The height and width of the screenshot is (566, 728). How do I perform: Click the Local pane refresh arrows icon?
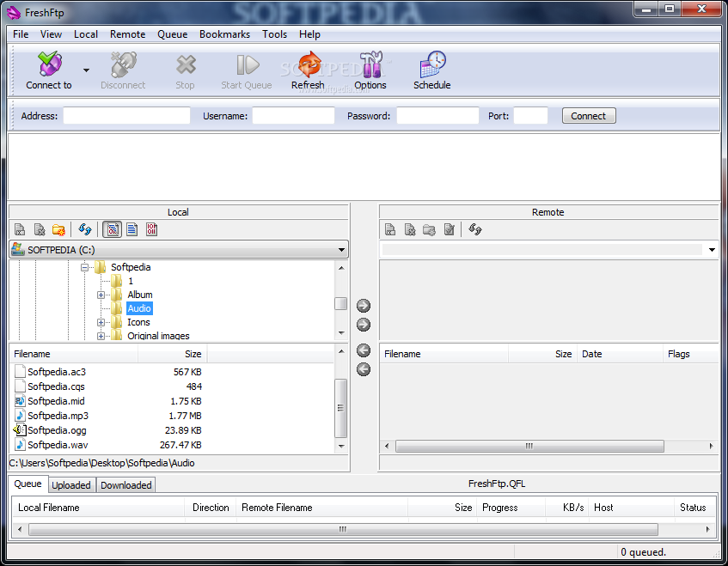coord(85,229)
